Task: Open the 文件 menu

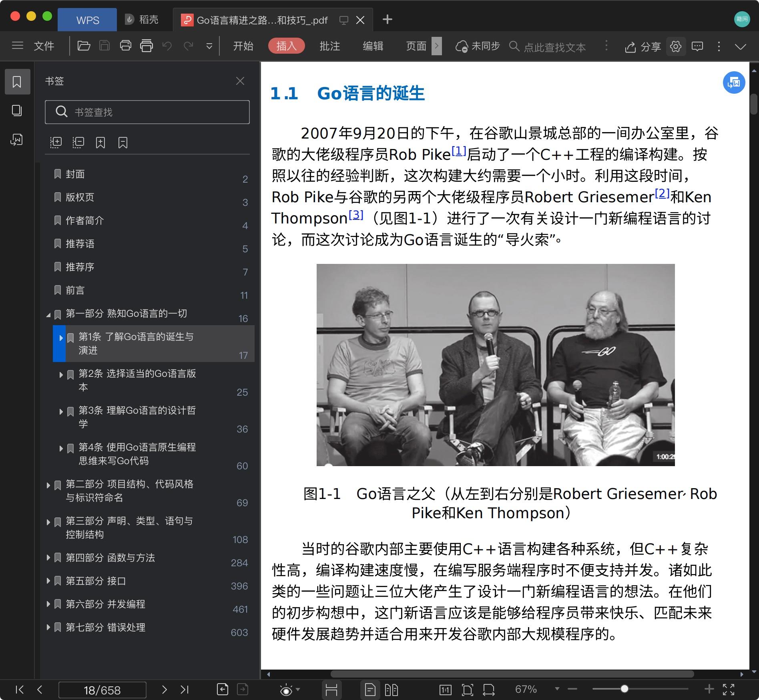Action: (44, 46)
